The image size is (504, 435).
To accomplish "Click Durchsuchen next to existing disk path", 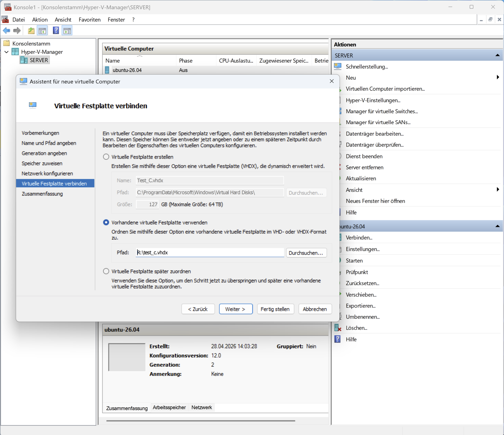I will click(x=306, y=253).
